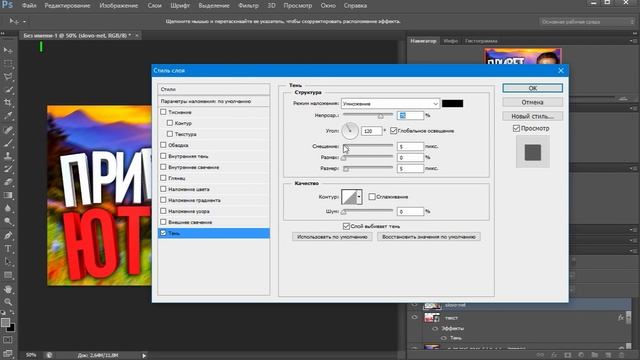The image size is (640, 360).
Task: Enable the Сглаживание checkbox
Action: coord(372,197)
